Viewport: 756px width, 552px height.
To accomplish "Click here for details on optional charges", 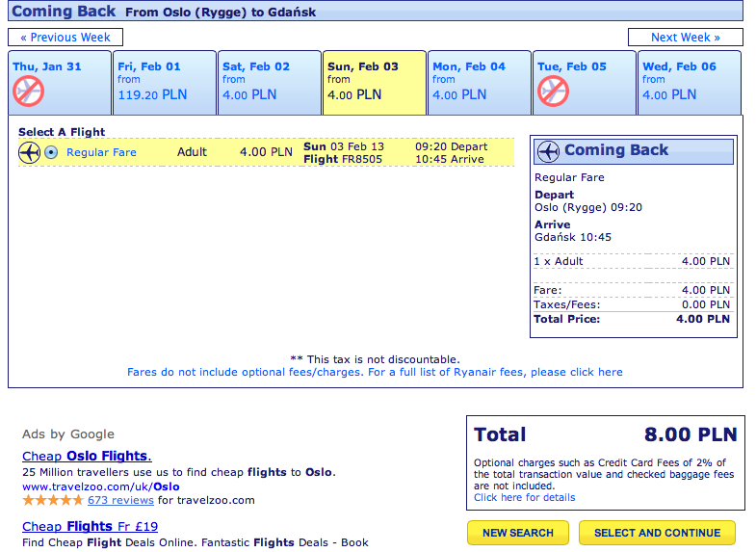I will [524, 497].
